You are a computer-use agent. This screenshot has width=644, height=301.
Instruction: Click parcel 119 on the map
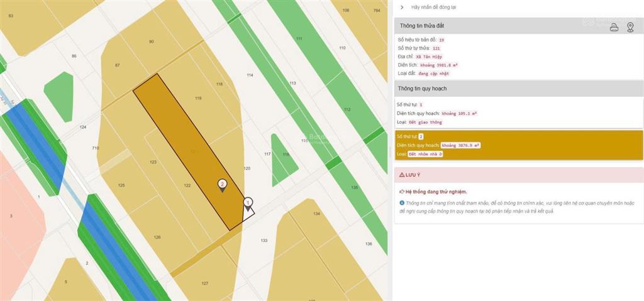pyautogui.click(x=198, y=98)
